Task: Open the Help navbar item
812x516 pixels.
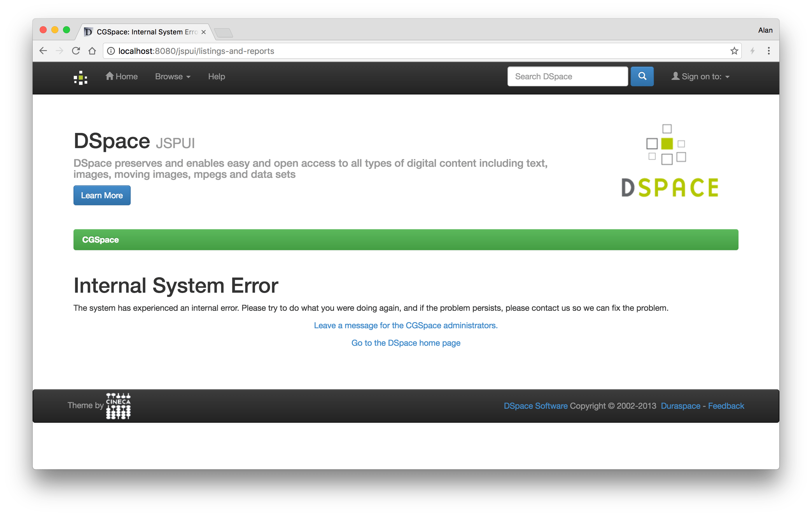Action: click(x=216, y=76)
